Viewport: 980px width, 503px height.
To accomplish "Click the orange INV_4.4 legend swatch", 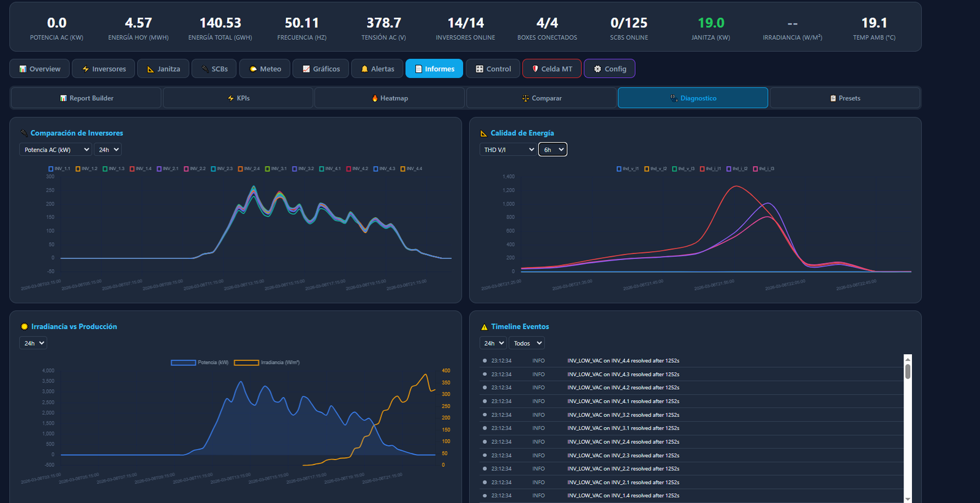I will coord(402,169).
